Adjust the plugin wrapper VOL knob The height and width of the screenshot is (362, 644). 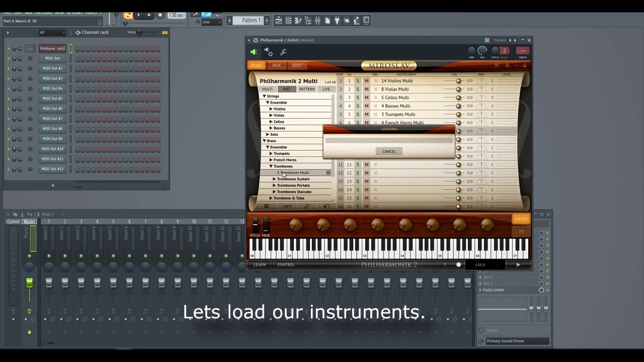(x=482, y=50)
